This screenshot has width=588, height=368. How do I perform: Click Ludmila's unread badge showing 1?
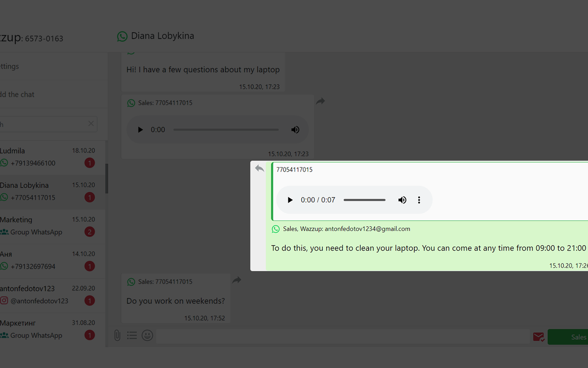(90, 163)
